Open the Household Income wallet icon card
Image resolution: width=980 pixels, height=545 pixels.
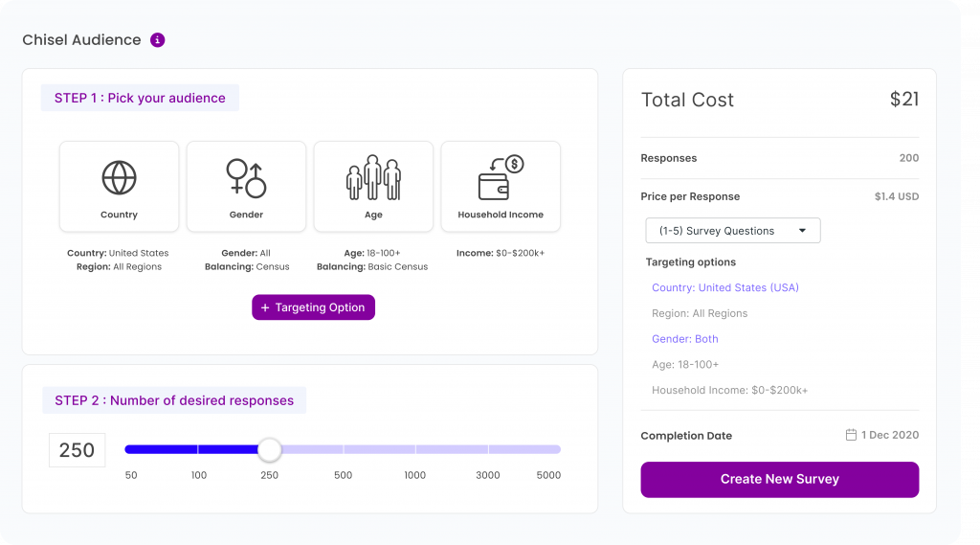tap(501, 187)
